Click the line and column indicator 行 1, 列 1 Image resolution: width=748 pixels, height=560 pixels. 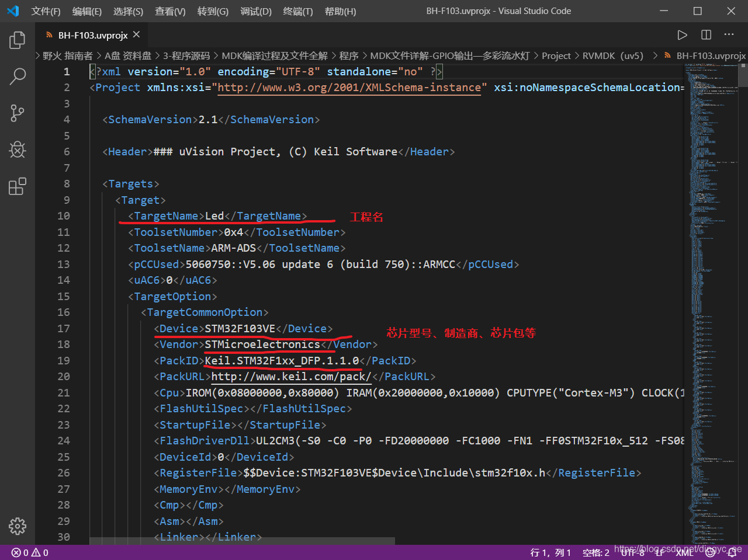[x=550, y=552]
